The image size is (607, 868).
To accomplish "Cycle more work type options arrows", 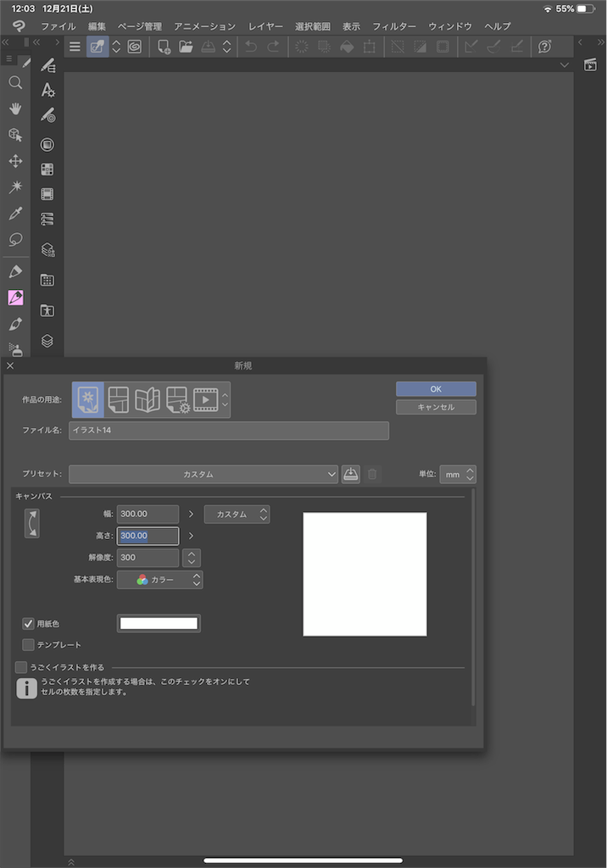I will pyautogui.click(x=225, y=400).
